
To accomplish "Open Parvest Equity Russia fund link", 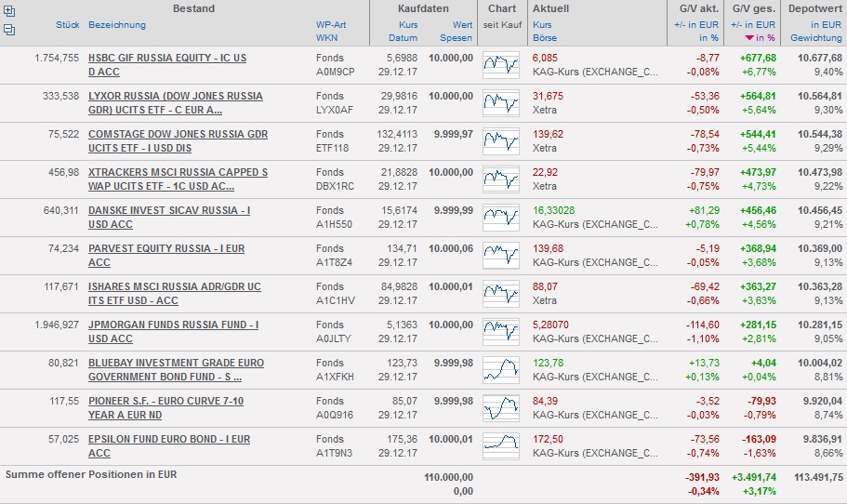I will click(166, 256).
